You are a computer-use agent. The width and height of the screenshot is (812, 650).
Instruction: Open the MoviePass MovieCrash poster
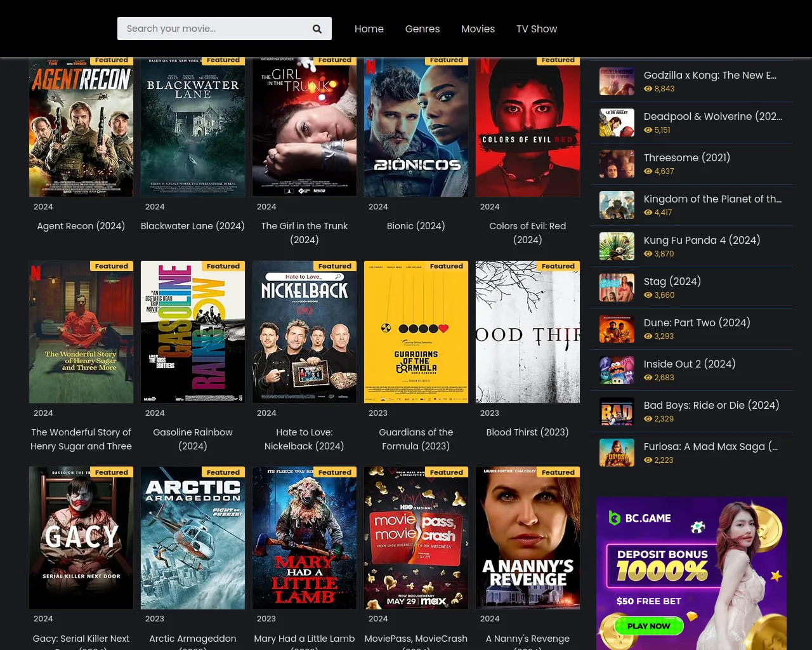click(x=416, y=538)
